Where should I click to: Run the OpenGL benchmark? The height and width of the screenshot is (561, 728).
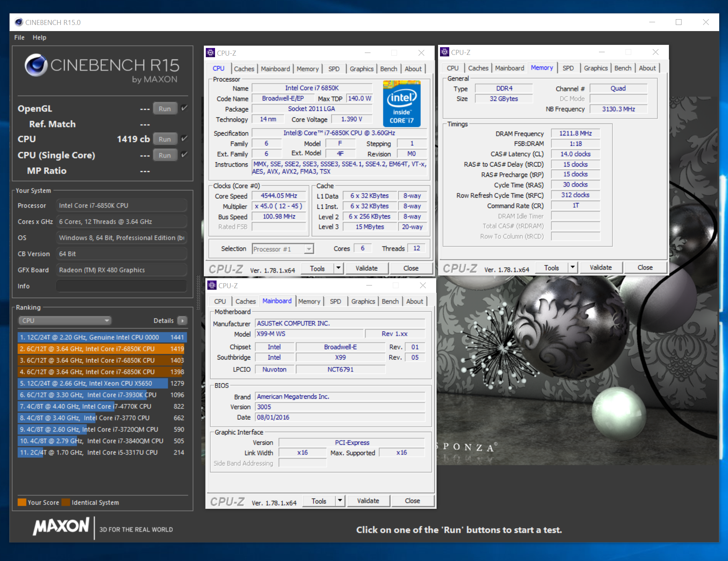pos(165,109)
